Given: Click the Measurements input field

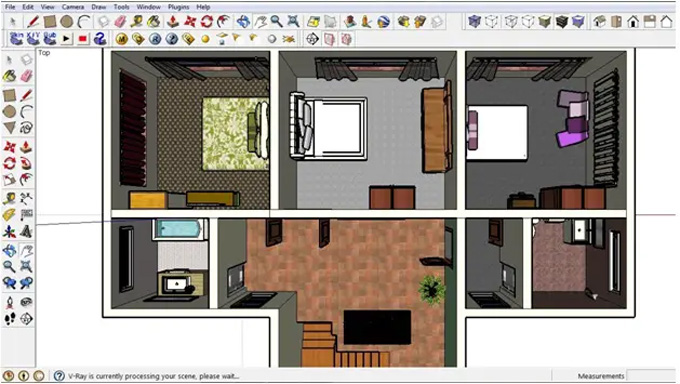Looking at the screenshot, I should pyautogui.click(x=651, y=376).
